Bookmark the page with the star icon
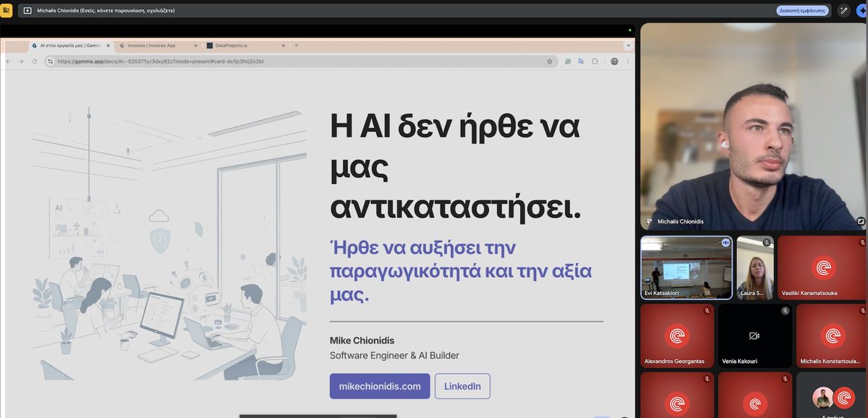Viewport: 868px width, 418px height. (550, 61)
